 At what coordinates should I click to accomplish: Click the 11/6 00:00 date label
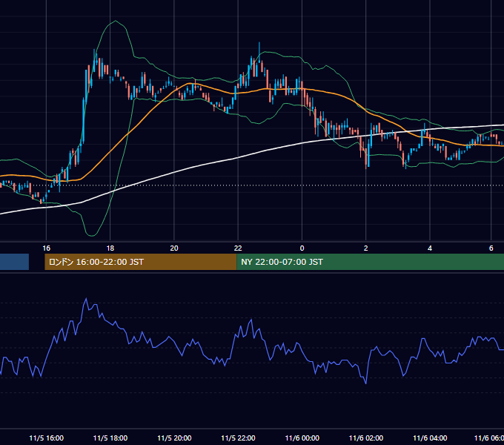[302, 438]
